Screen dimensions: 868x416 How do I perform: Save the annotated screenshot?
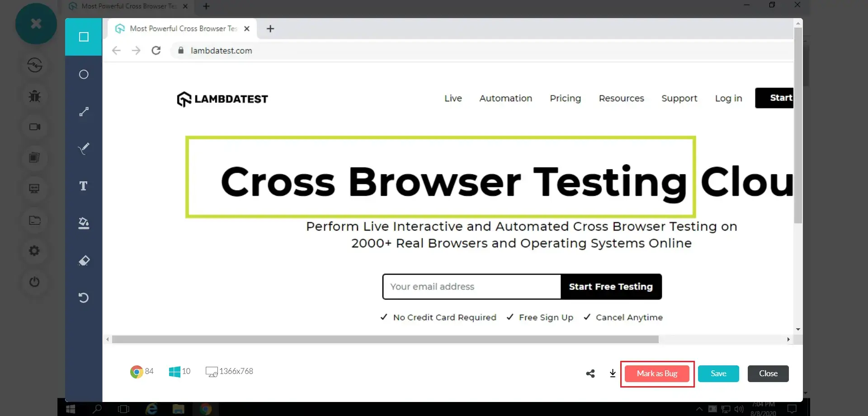tap(718, 373)
